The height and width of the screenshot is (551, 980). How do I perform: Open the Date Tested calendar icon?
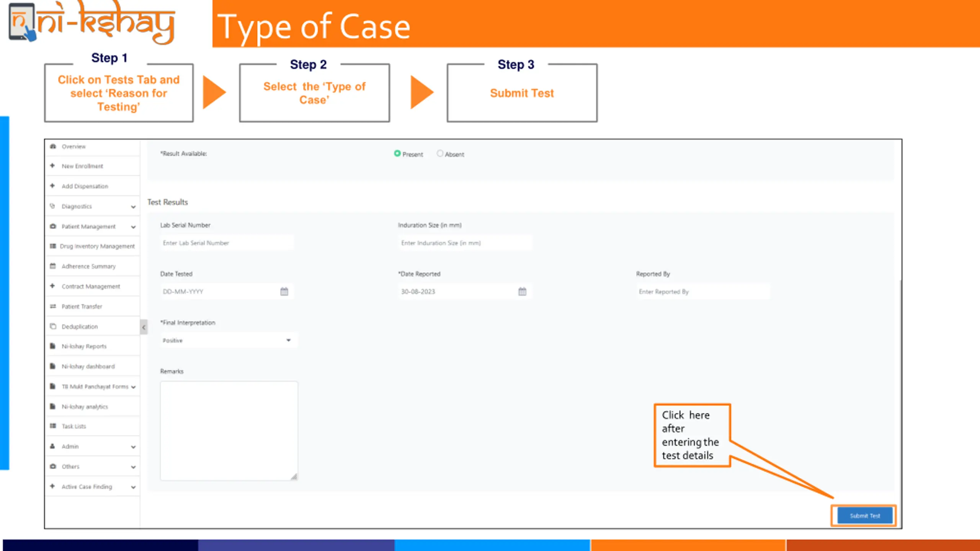pos(284,292)
